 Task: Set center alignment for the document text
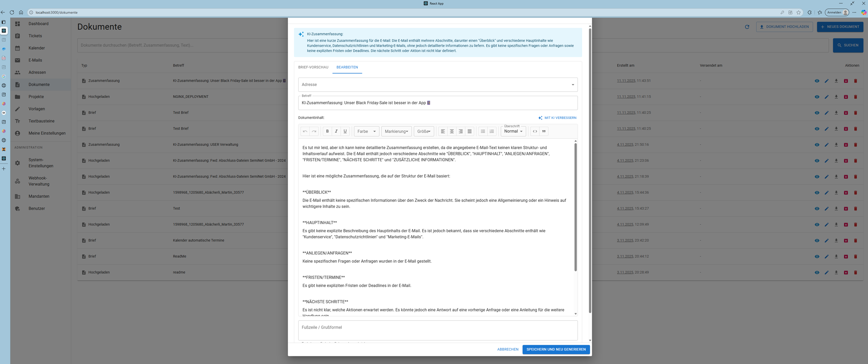coord(452,131)
